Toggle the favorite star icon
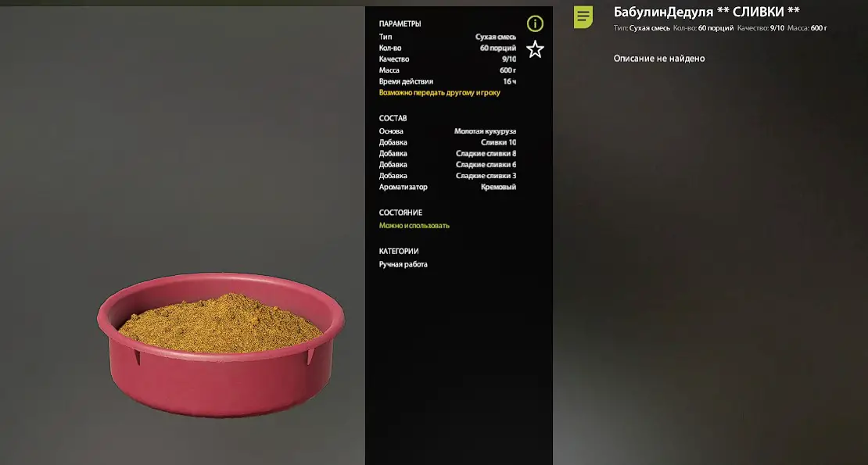Viewport: 868px width, 465px height. coord(535,50)
